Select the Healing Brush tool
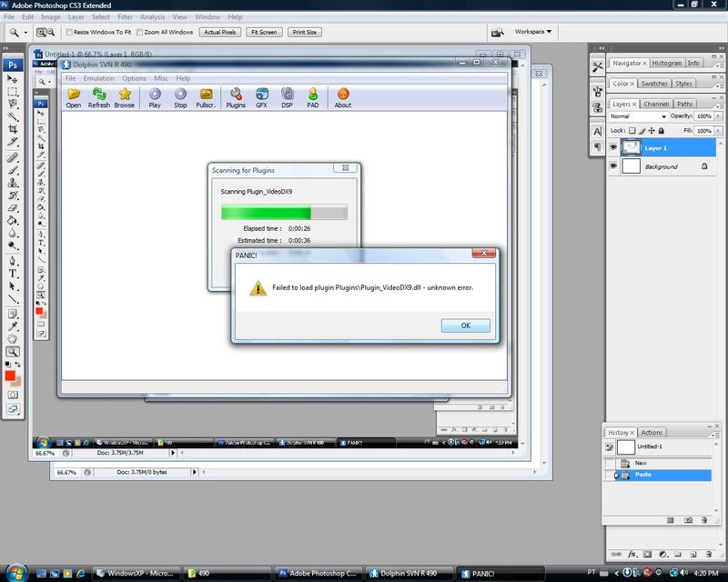The image size is (728, 582). click(12, 157)
